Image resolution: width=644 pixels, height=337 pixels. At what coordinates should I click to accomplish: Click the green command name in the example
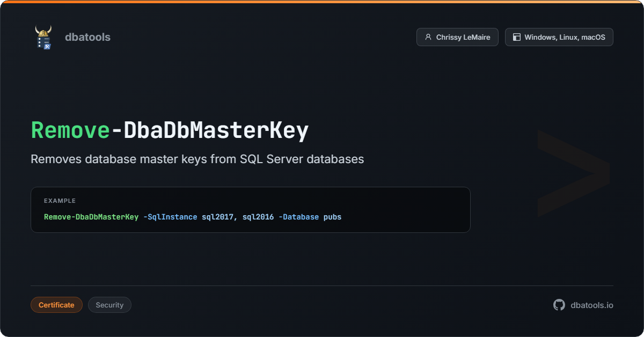tap(91, 217)
